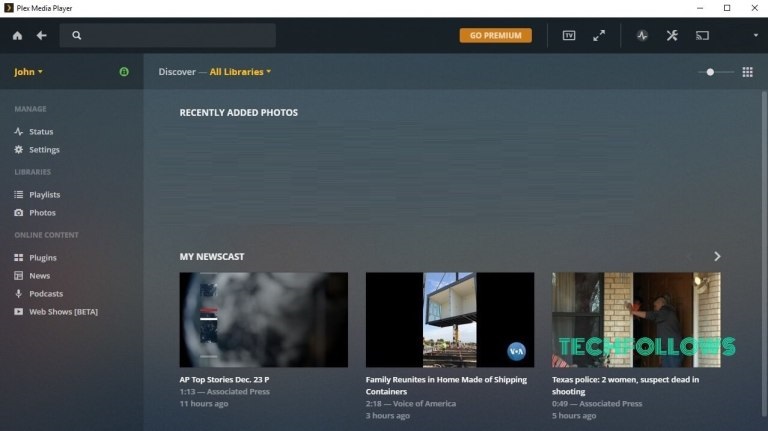Click the back arrow in top bar

(x=42, y=35)
